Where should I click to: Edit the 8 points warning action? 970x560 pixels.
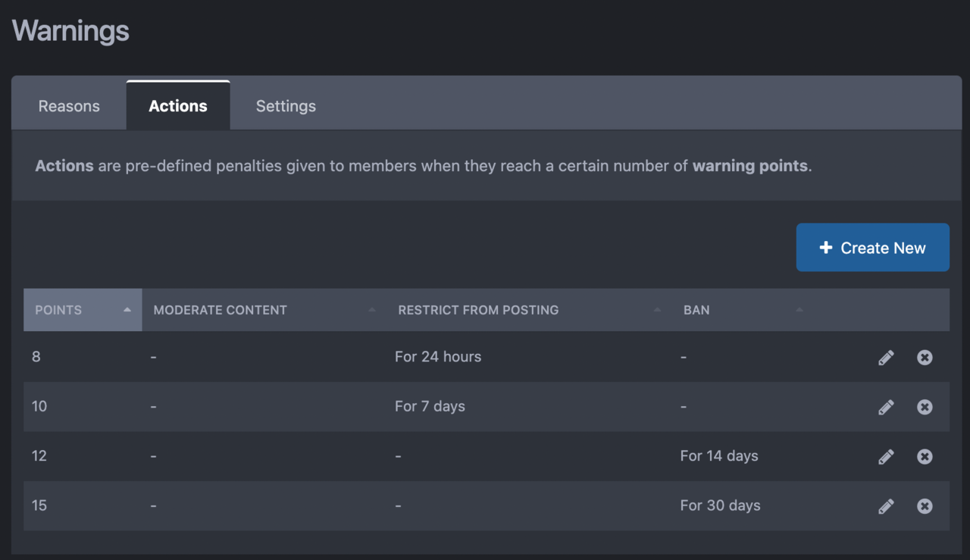coord(886,358)
